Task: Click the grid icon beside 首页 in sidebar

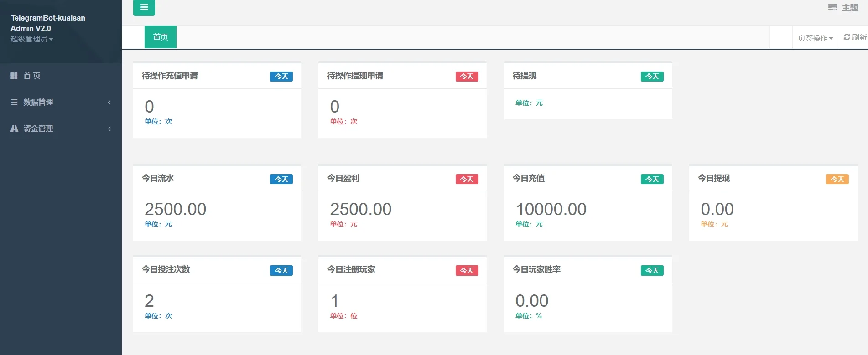Action: [14, 76]
